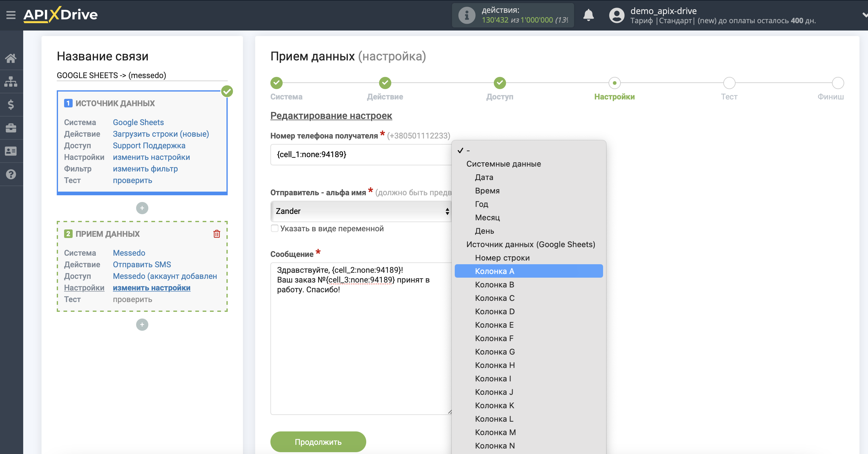Choose Колонка G in the list
The image size is (868, 454).
(529, 352)
